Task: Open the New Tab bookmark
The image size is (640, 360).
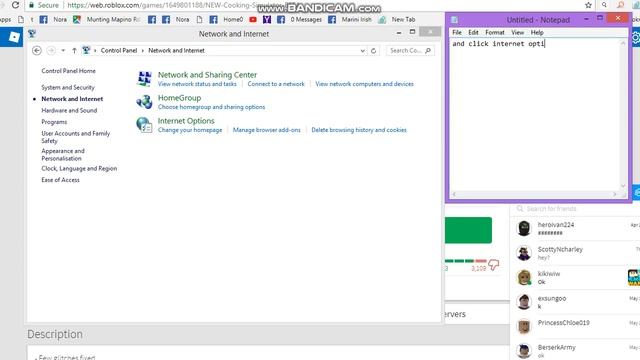Action: coord(397,20)
